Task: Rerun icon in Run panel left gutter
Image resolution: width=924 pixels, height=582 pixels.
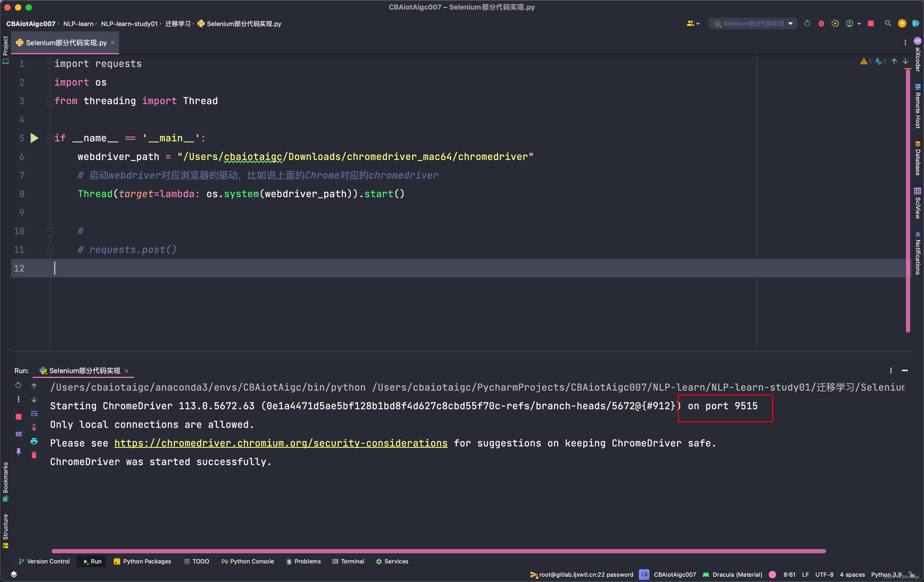Action: pos(18,385)
